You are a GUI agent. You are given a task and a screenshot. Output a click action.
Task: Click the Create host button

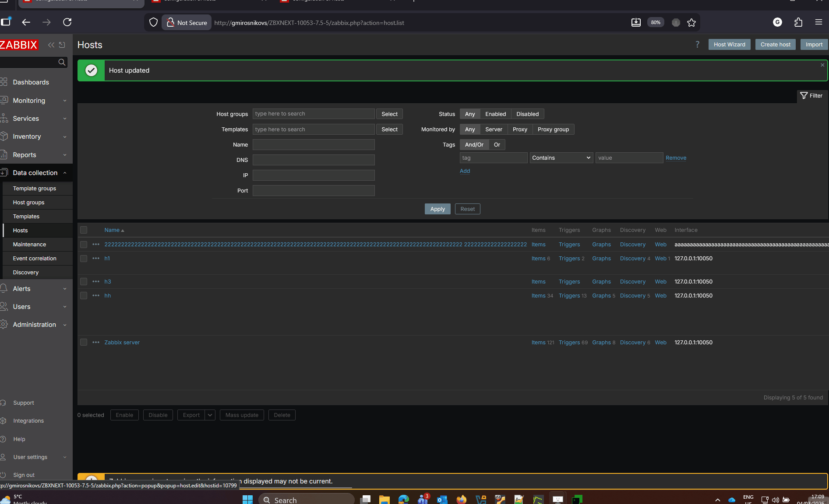[x=775, y=45]
